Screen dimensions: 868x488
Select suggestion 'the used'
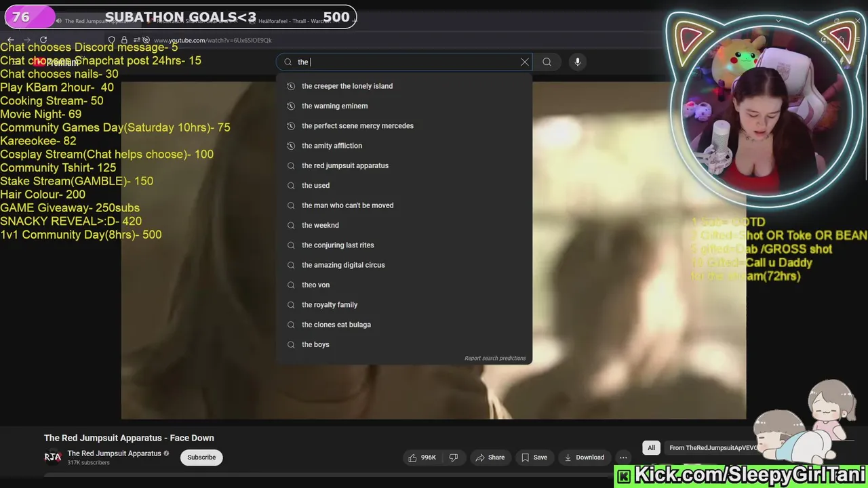(x=404, y=185)
